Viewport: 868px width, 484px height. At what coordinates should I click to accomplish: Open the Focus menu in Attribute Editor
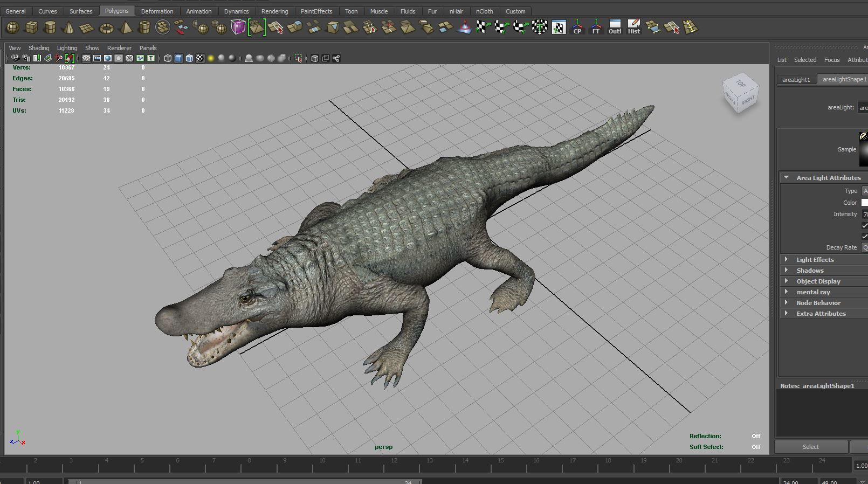pyautogui.click(x=831, y=60)
